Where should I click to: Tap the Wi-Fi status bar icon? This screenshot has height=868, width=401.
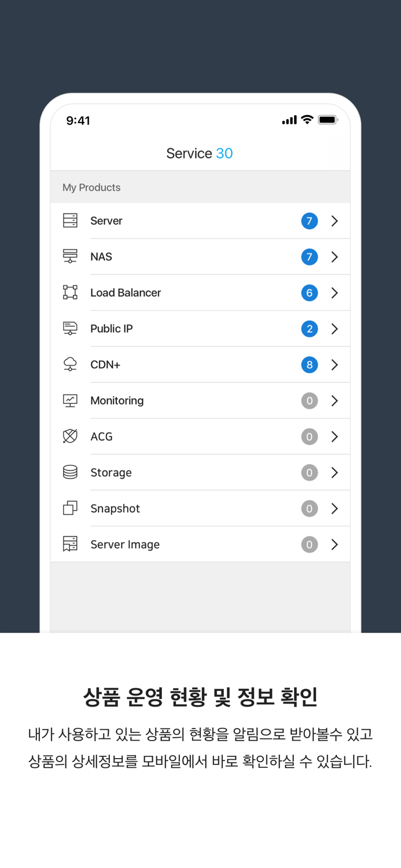(307, 120)
